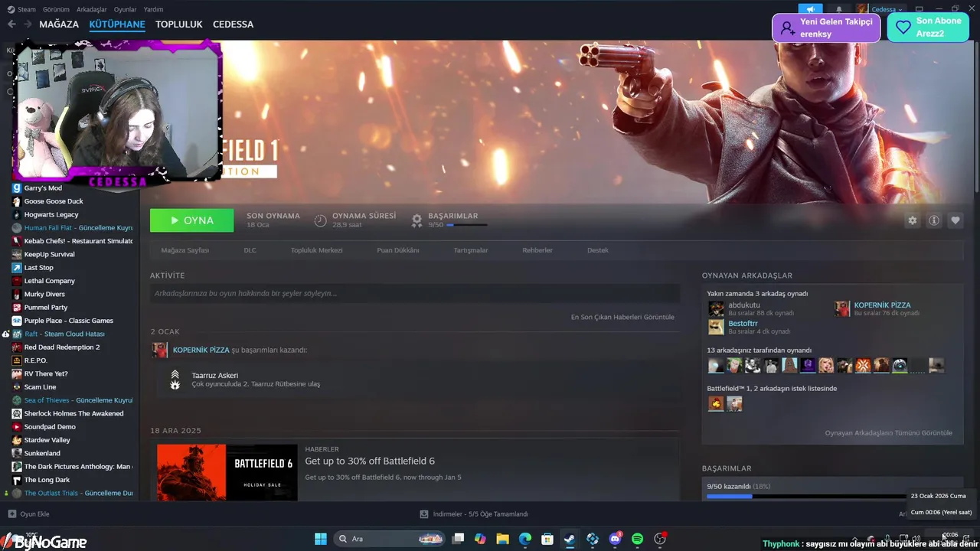
Task: Open the Tartışmalar link
Action: tap(471, 250)
